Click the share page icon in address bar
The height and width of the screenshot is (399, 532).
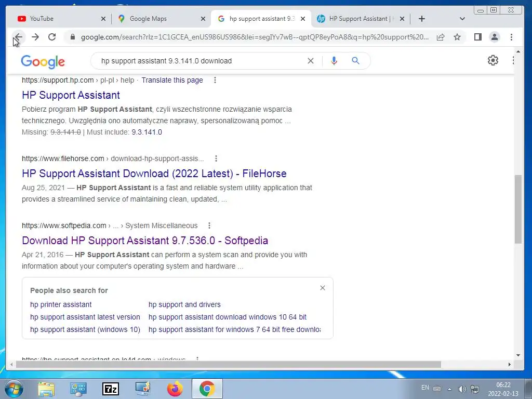[x=441, y=37]
